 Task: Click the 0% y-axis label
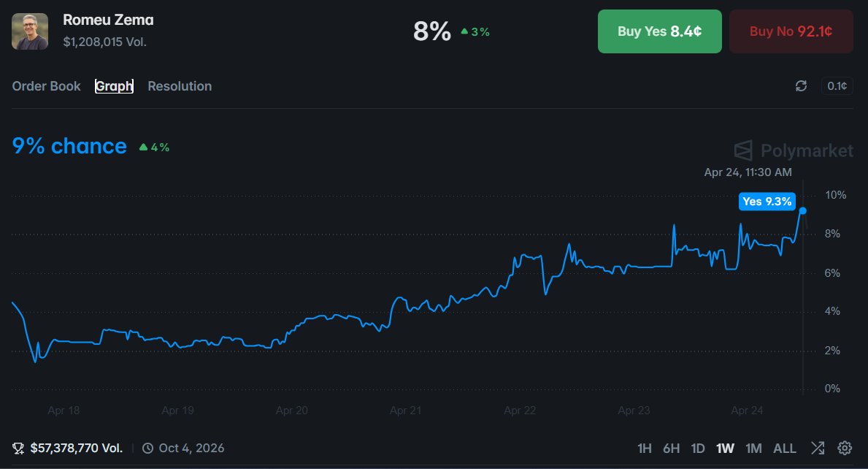[x=832, y=389]
